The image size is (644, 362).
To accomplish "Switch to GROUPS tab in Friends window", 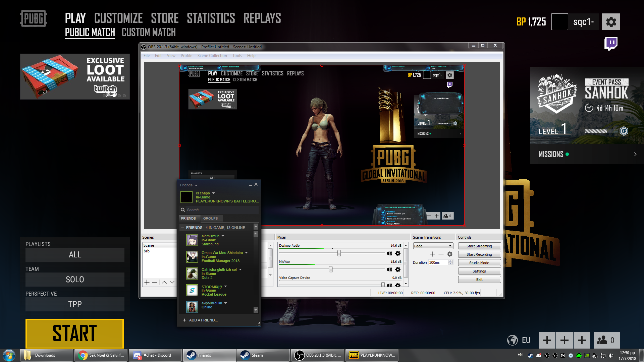I will click(x=210, y=218).
